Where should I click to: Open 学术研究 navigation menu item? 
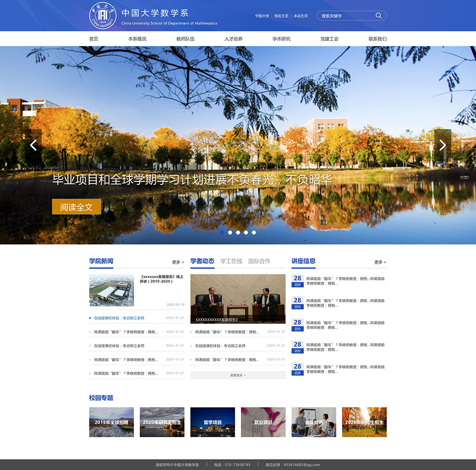point(281,39)
